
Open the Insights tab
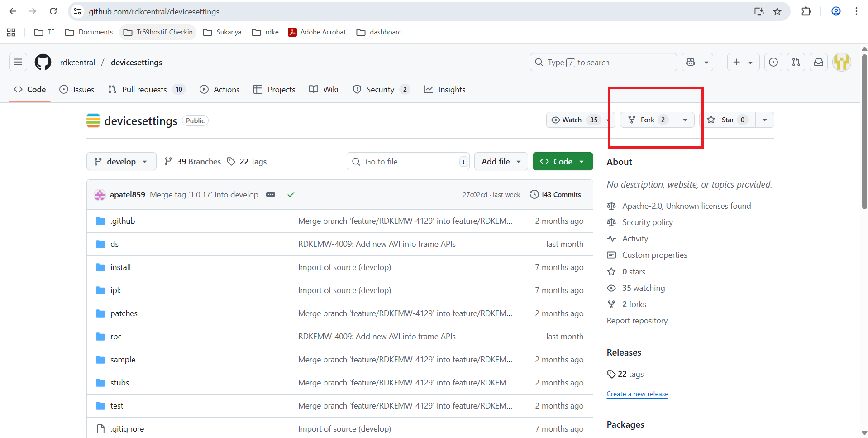coord(444,90)
